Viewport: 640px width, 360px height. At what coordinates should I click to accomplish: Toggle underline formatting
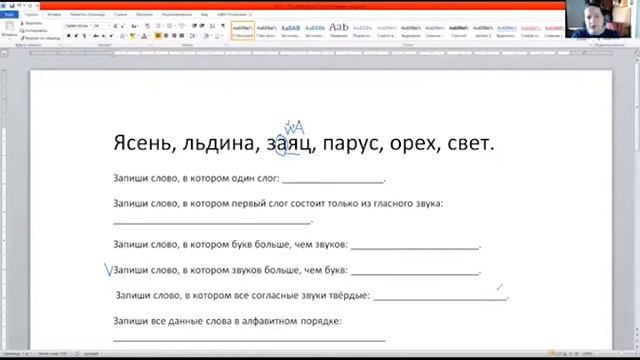84,36
